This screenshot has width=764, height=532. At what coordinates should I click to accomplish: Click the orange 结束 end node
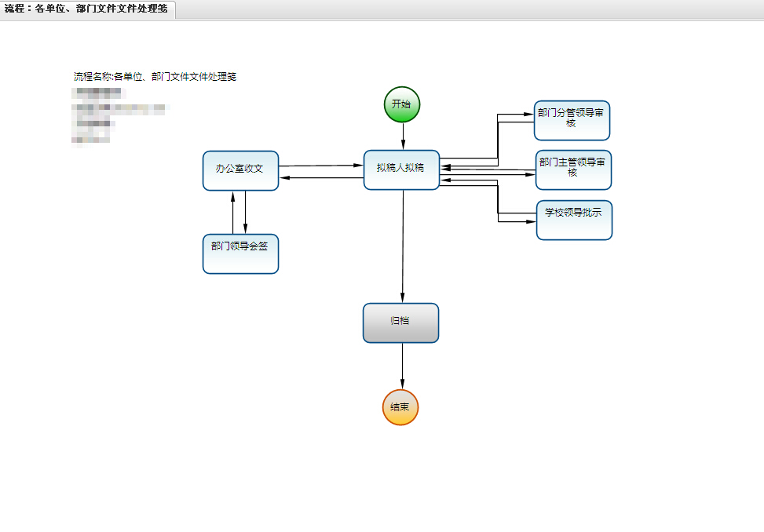pos(400,407)
